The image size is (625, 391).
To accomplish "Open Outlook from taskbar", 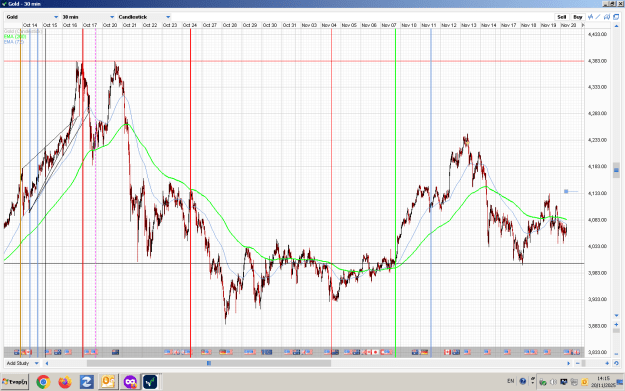I will (108, 382).
